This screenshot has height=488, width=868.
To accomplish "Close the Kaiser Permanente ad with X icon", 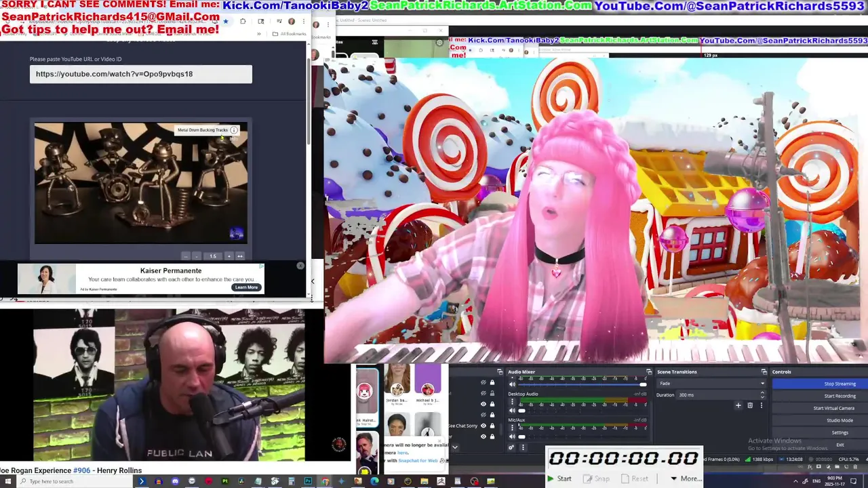I will 300,266.
